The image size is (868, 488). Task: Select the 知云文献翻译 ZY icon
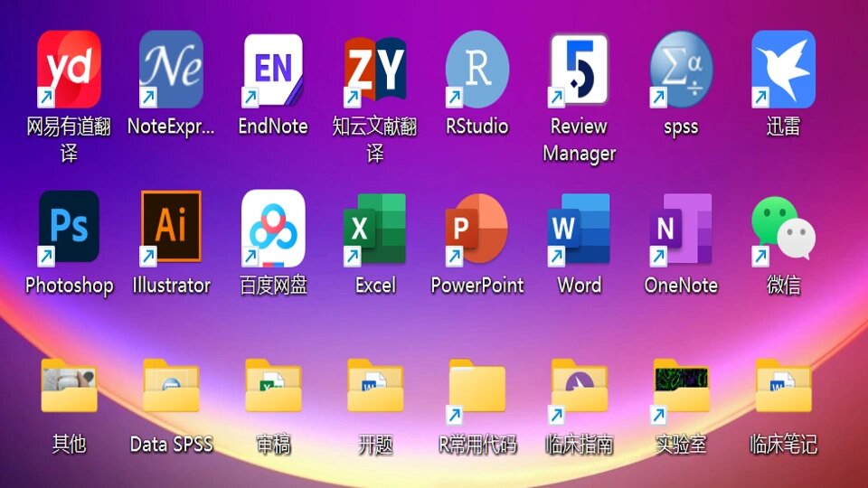pos(374,70)
